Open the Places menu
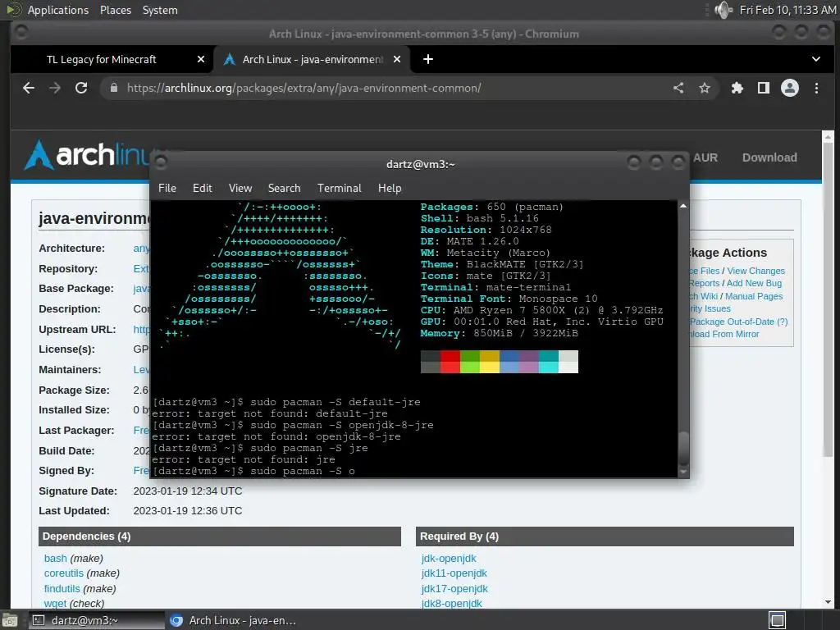840x630 pixels. pyautogui.click(x=116, y=10)
